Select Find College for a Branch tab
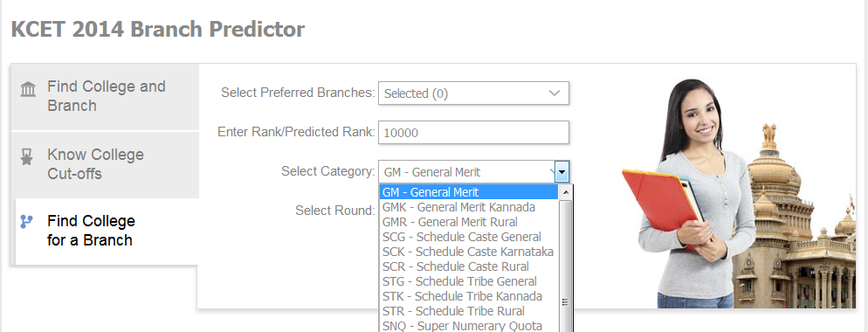The image size is (868, 332). [107, 232]
